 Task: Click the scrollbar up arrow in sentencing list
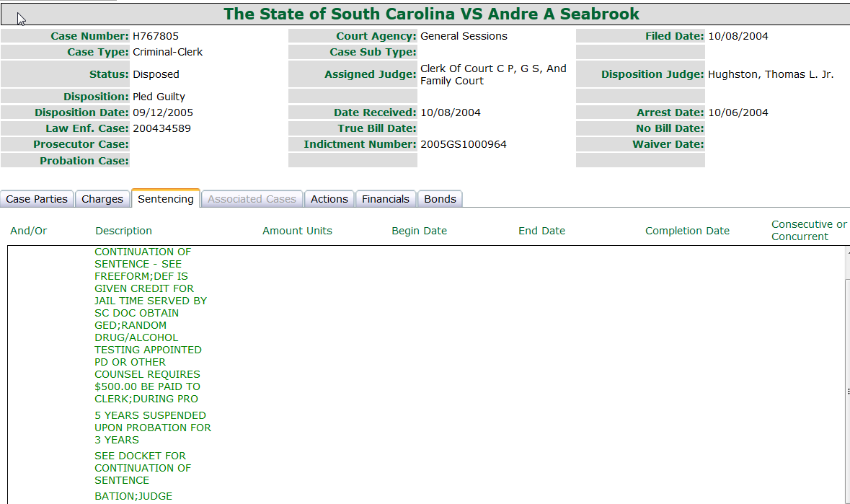click(847, 253)
